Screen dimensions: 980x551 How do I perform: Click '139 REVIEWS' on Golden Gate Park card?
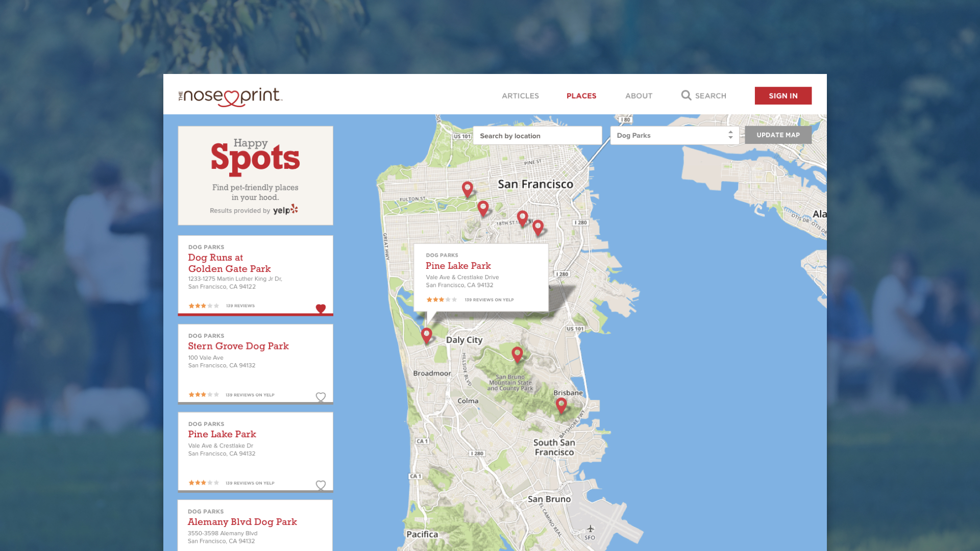point(240,306)
